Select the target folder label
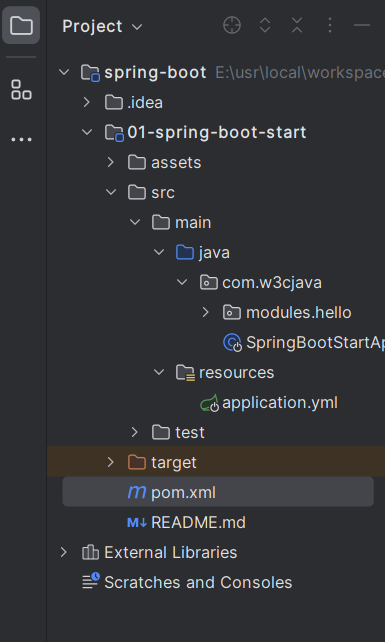This screenshot has width=385, height=642. 174,463
